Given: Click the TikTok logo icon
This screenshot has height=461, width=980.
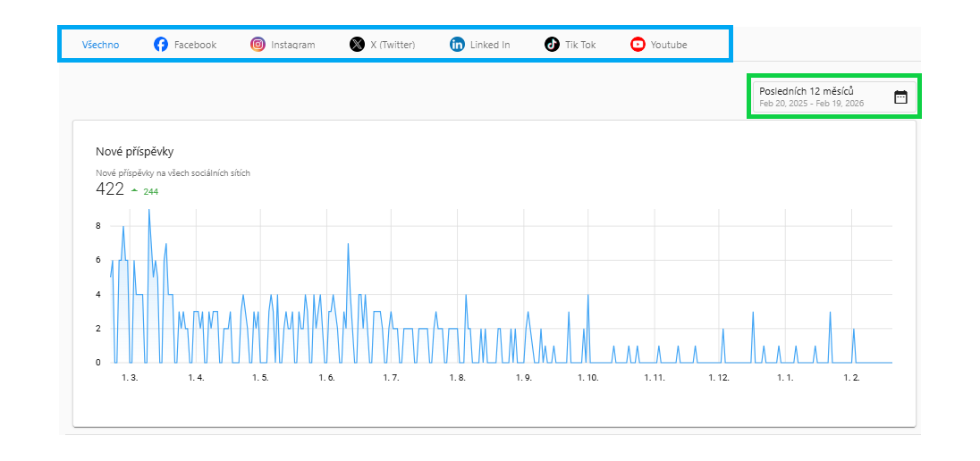Looking at the screenshot, I should 552,45.
